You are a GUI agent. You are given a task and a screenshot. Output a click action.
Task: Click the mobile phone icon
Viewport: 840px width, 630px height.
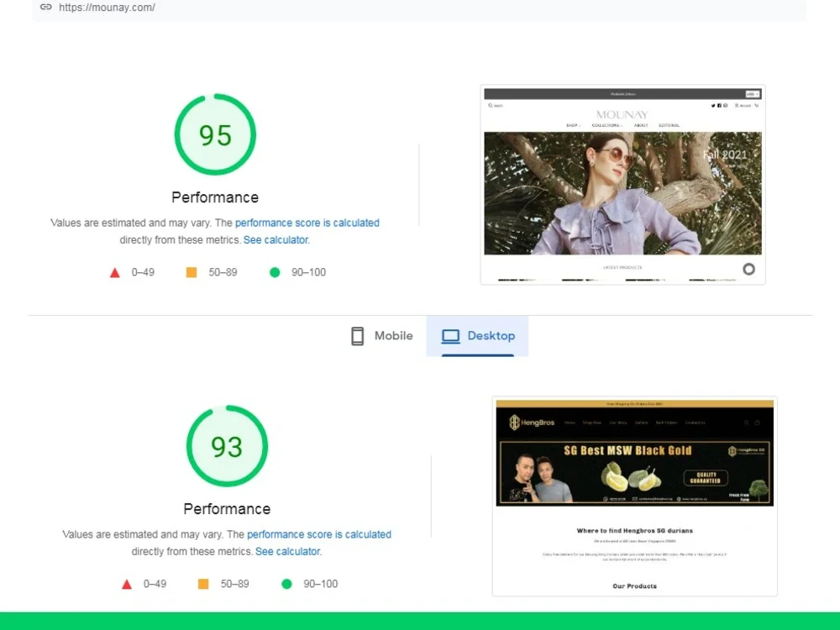click(357, 336)
